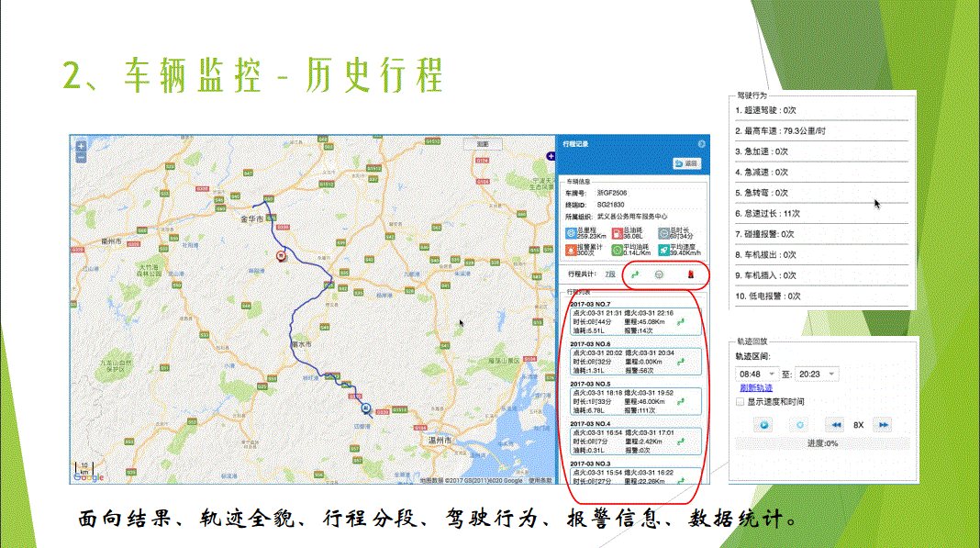Select trip card 2017-03 NO.6
Screen dimensions: 980x548
[635, 361]
